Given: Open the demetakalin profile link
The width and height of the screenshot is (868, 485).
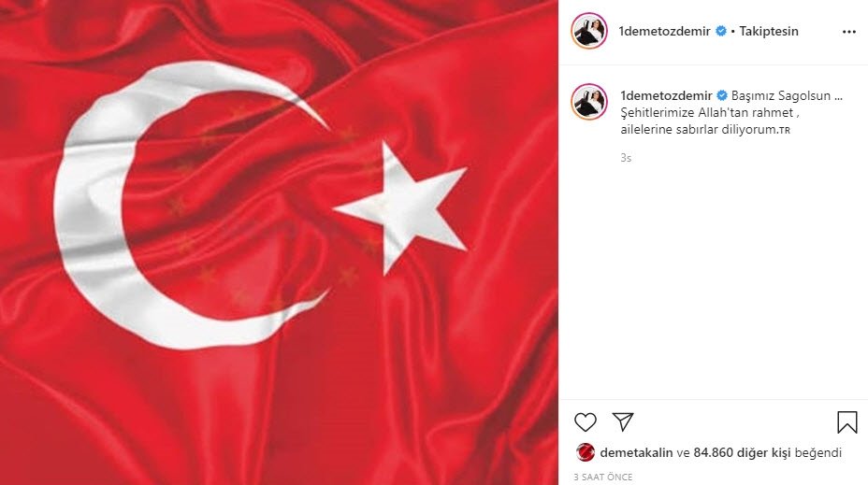Looking at the screenshot, I should [x=636, y=452].
